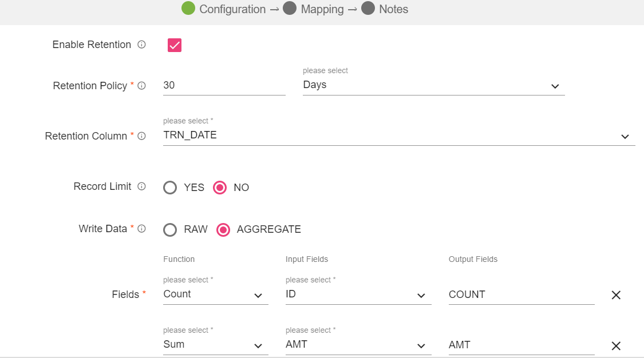Image resolution: width=644 pixels, height=358 pixels.
Task: Select YES for Record Limit
Action: [x=171, y=188]
